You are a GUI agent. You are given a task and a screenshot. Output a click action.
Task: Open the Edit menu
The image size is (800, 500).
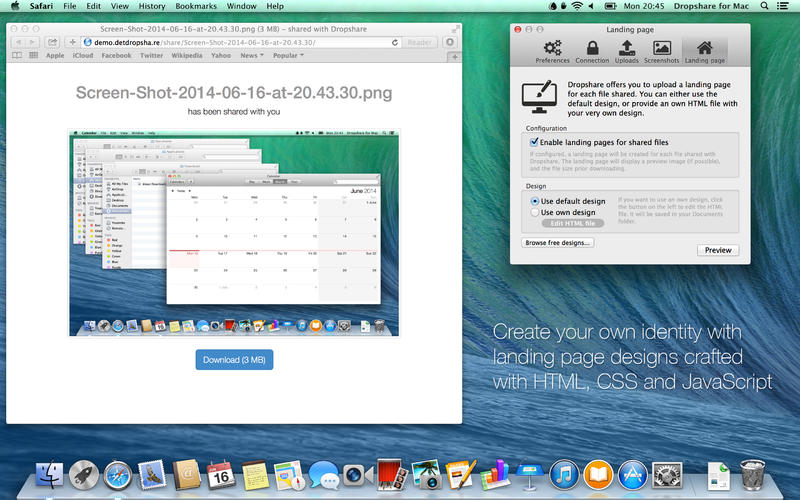[93, 6]
